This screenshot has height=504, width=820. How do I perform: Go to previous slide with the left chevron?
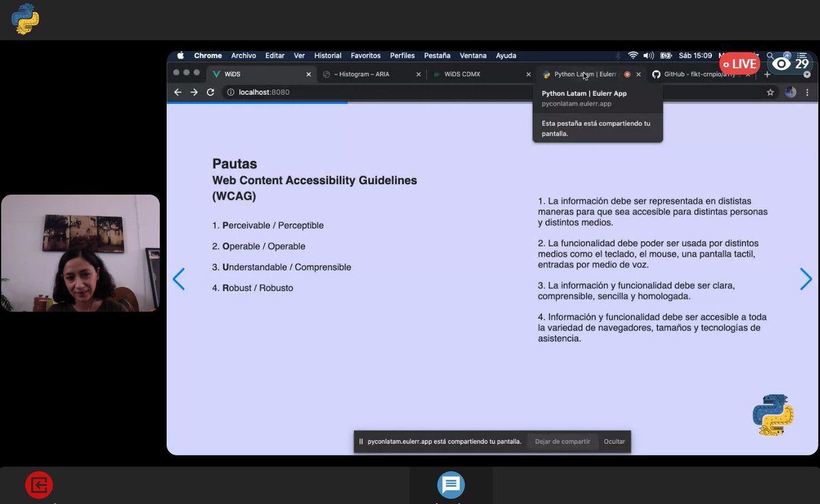(179, 279)
